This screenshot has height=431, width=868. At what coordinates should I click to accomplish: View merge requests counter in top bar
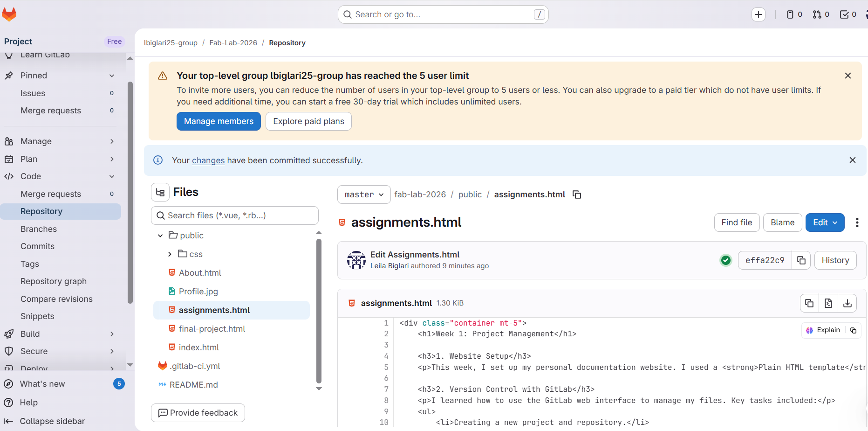tap(821, 14)
